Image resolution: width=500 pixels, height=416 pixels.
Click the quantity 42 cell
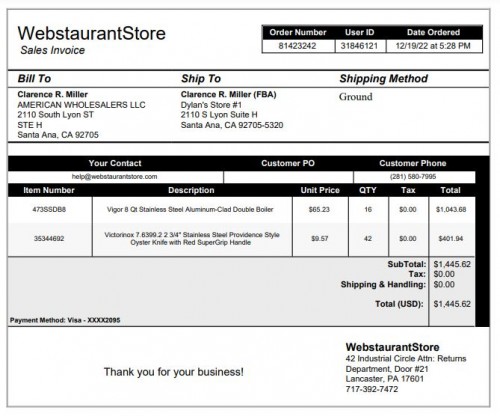[x=368, y=239]
